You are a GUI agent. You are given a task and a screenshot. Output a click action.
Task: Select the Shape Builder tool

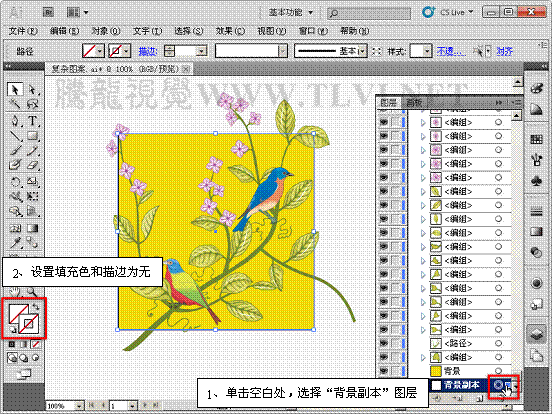coord(15,211)
